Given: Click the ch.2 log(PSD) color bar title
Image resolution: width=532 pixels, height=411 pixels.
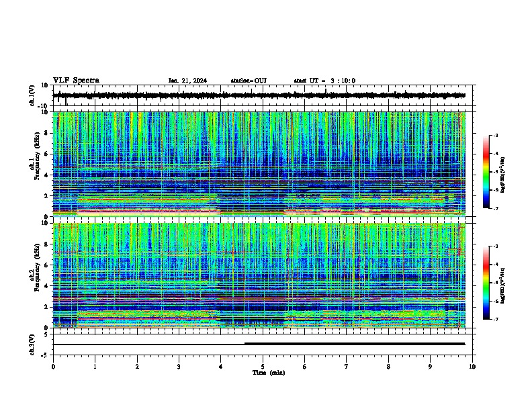Looking at the screenshot, I should tap(503, 286).
